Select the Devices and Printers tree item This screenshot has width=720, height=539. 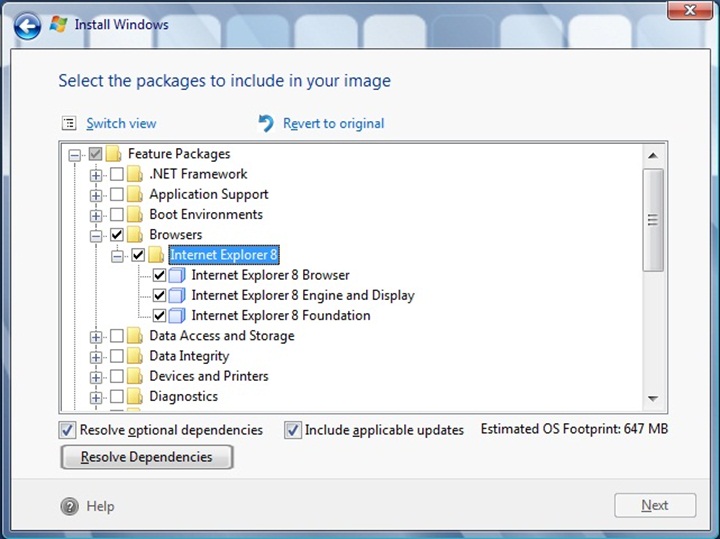[x=208, y=376]
